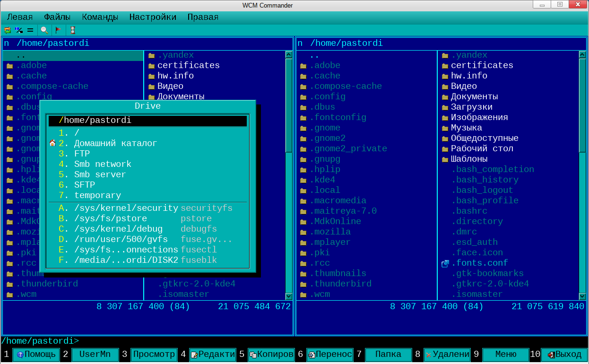Select the Загрузки folder in the right panel
This screenshot has height=364, width=589.
(x=471, y=107)
